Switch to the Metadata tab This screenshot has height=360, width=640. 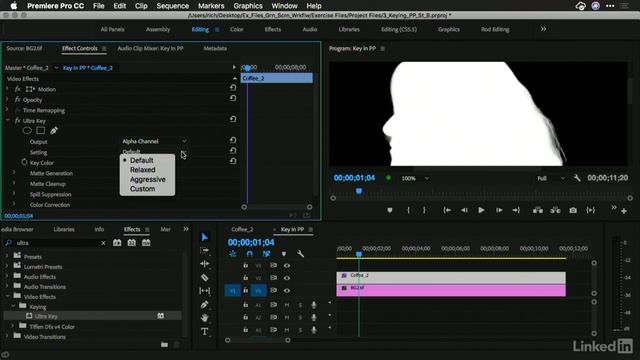coord(215,48)
